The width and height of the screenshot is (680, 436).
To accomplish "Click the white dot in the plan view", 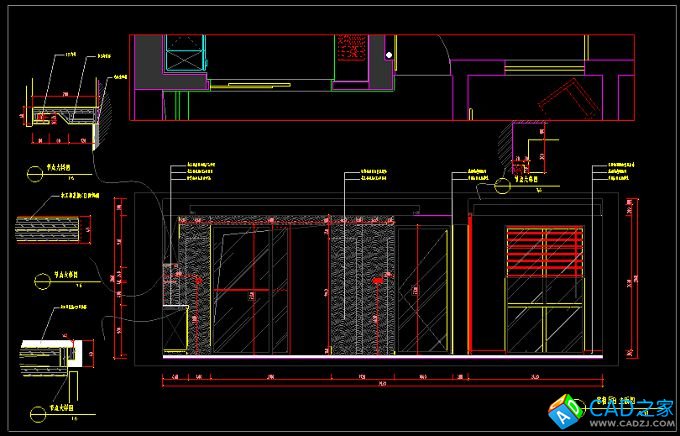I will click(388, 54).
